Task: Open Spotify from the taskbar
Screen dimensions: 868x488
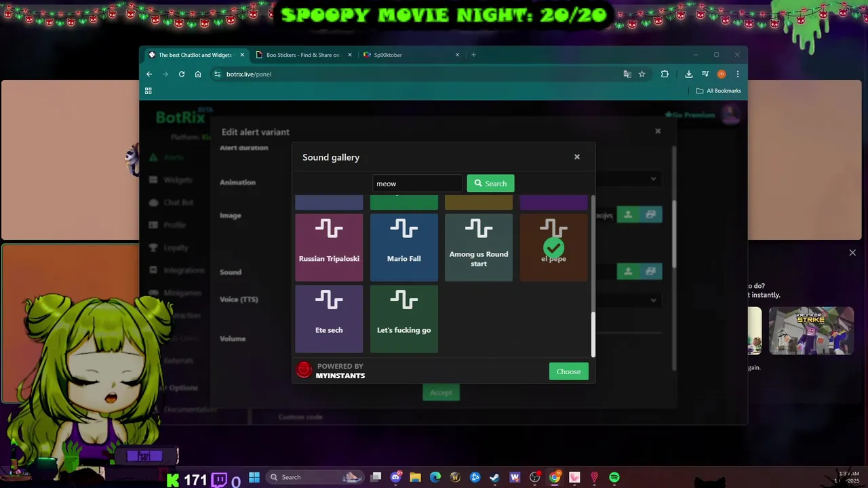Action: (x=614, y=477)
